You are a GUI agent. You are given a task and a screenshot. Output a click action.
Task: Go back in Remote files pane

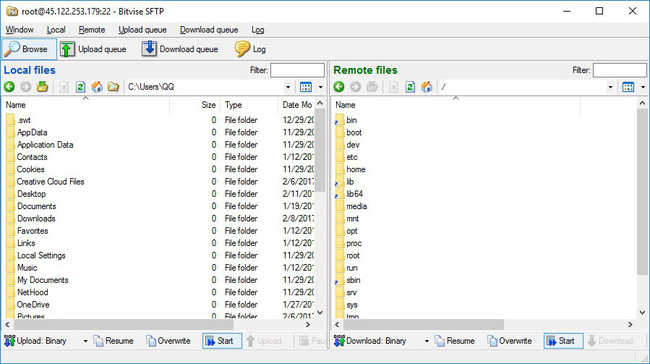[x=339, y=87]
